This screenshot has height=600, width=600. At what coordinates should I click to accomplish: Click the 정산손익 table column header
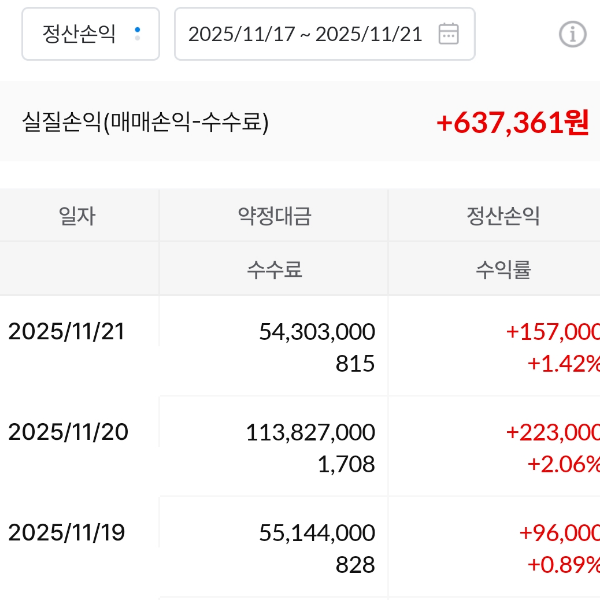click(503, 215)
